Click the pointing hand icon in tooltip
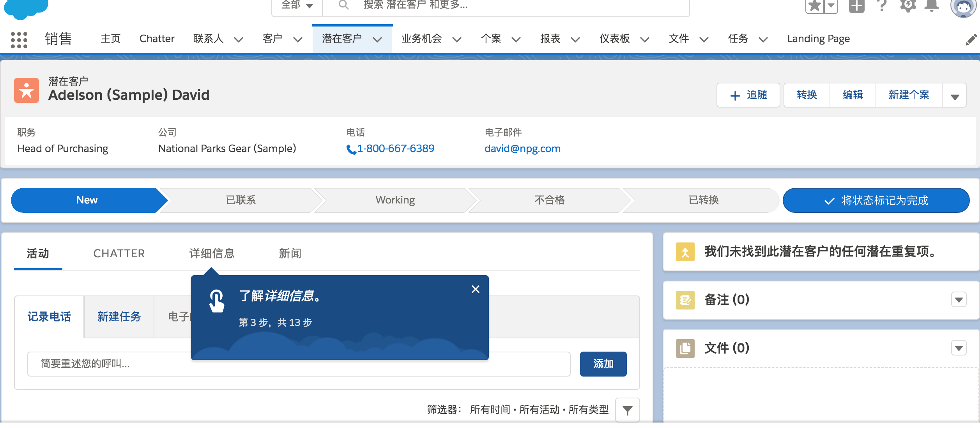 pos(216,301)
